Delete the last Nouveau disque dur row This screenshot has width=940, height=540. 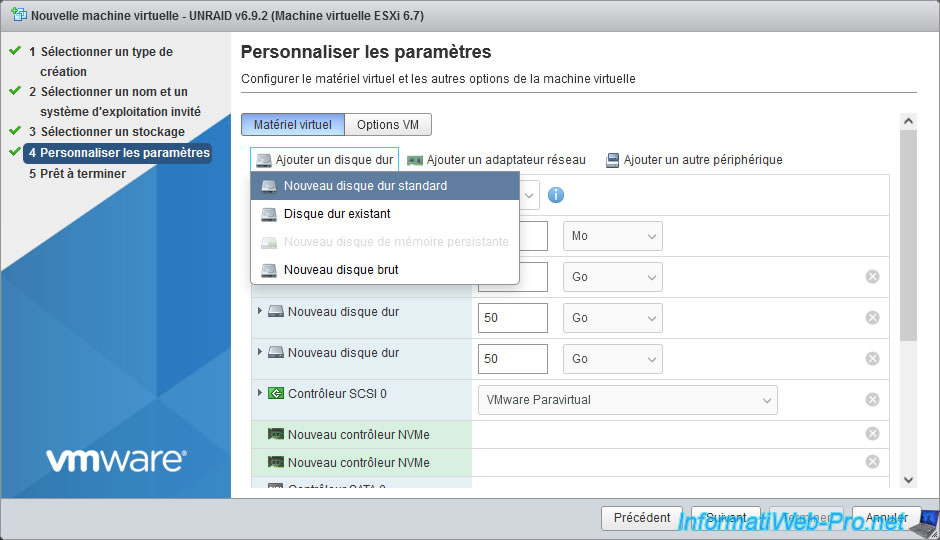(872, 359)
